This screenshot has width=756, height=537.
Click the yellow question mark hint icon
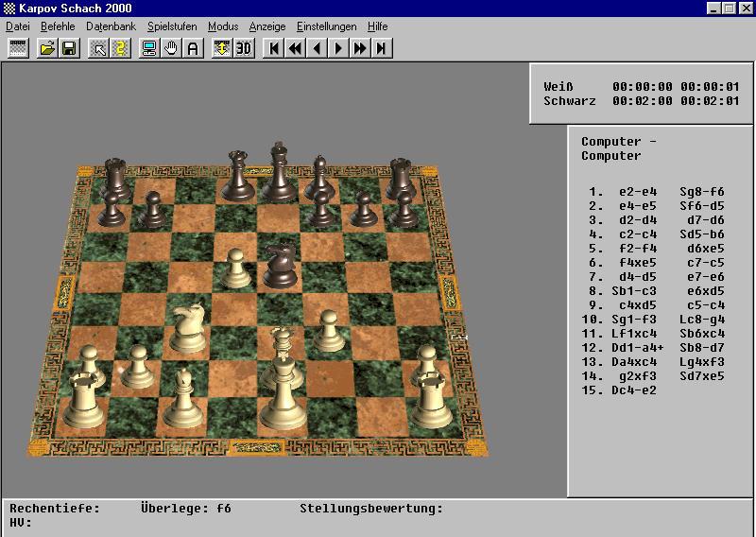[x=120, y=48]
